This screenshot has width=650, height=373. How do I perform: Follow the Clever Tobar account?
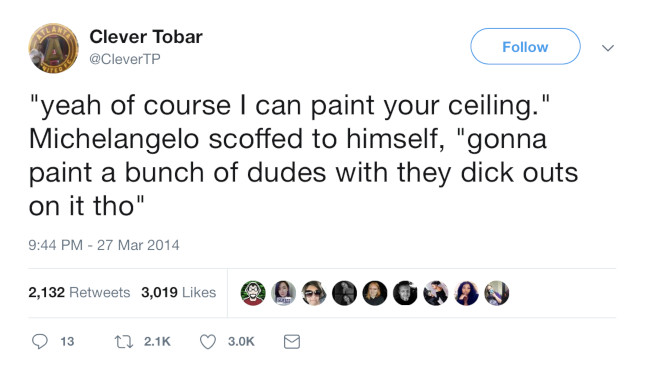click(525, 46)
